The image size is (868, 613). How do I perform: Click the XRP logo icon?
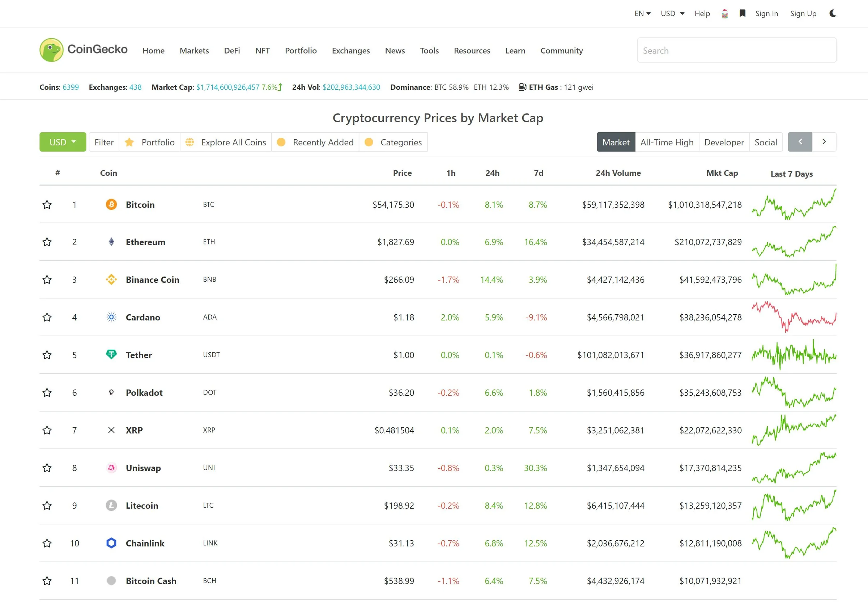111,430
